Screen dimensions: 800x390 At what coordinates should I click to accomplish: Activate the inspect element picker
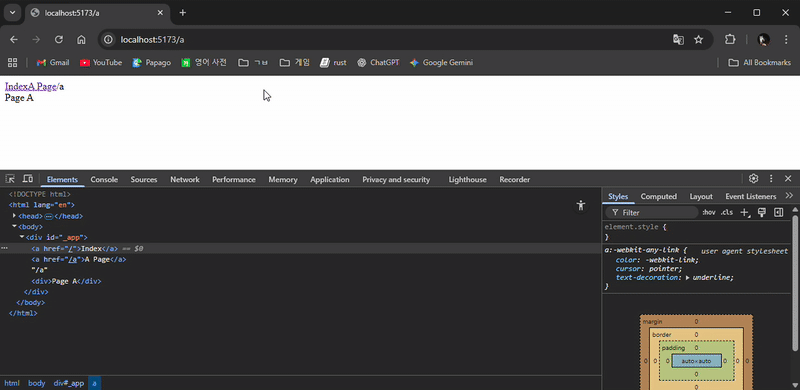(10, 179)
